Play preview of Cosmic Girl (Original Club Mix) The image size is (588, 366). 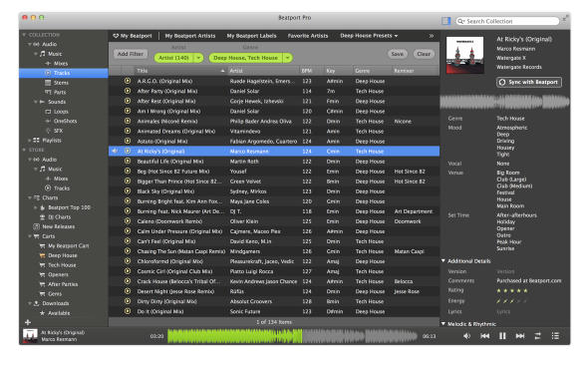point(128,271)
